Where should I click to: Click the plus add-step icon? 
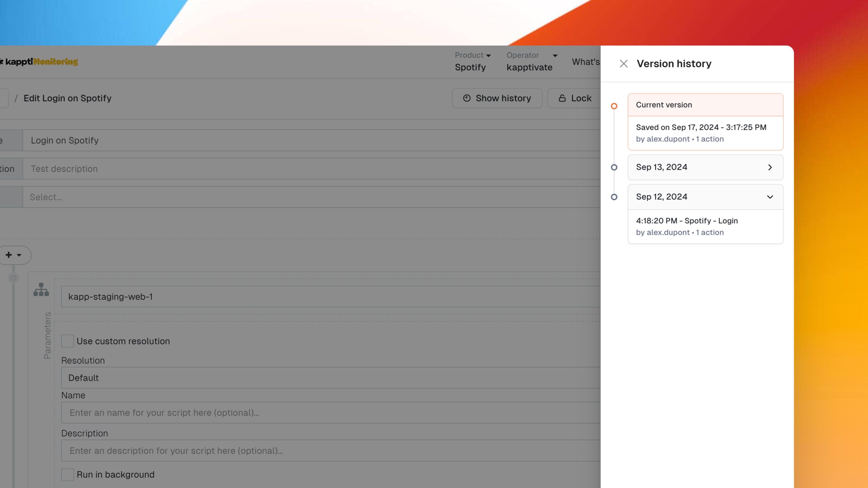[x=9, y=255]
